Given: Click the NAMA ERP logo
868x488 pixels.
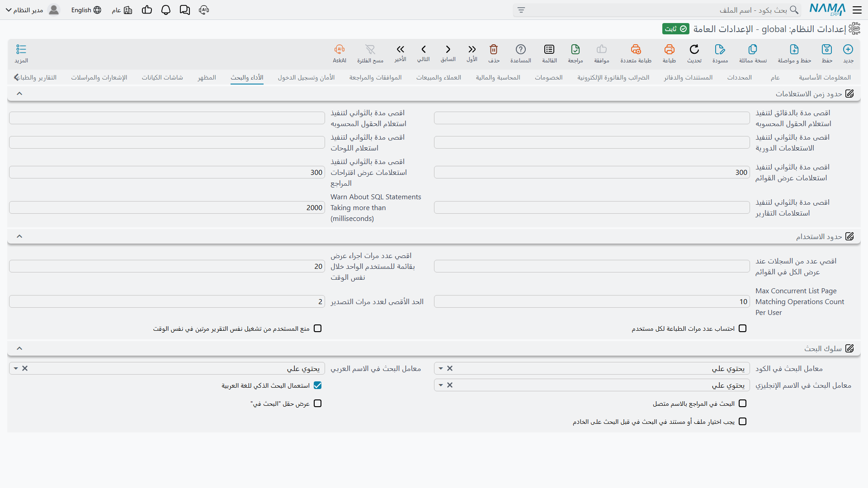Looking at the screenshot, I should [827, 9].
